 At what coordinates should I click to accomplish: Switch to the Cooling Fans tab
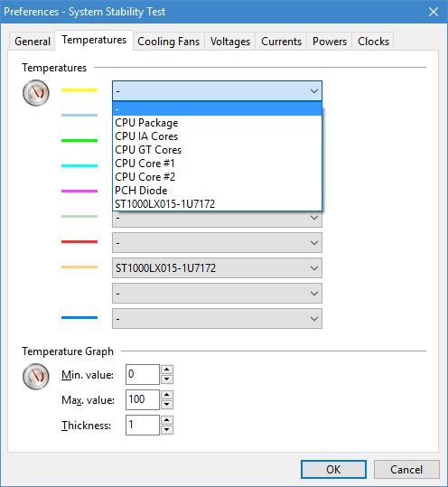tap(169, 42)
